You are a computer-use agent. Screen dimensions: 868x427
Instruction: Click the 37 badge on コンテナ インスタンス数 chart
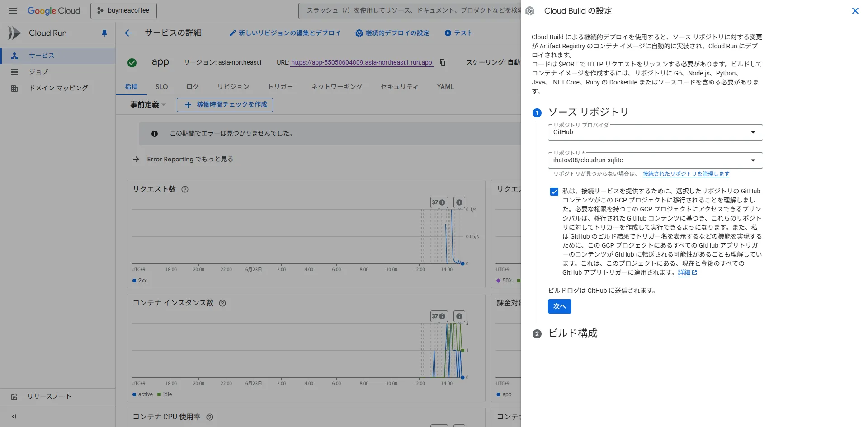(439, 316)
